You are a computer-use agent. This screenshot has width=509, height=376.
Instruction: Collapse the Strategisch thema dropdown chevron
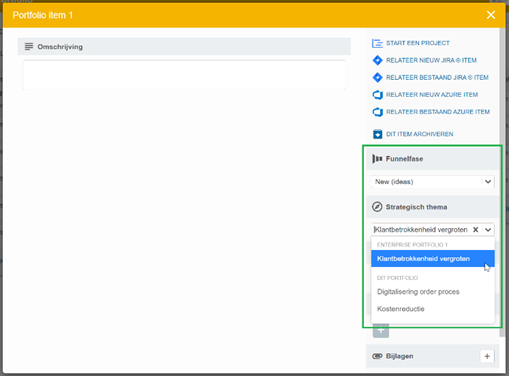tap(488, 230)
